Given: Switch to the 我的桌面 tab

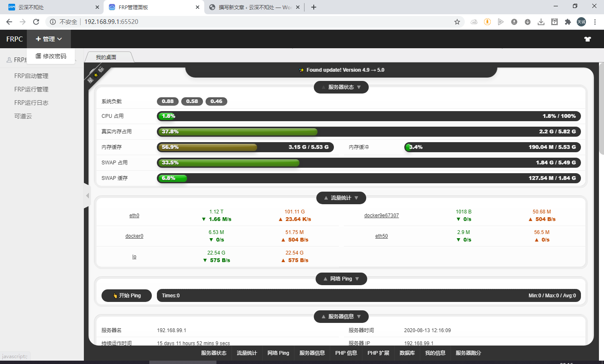Looking at the screenshot, I should tap(106, 57).
